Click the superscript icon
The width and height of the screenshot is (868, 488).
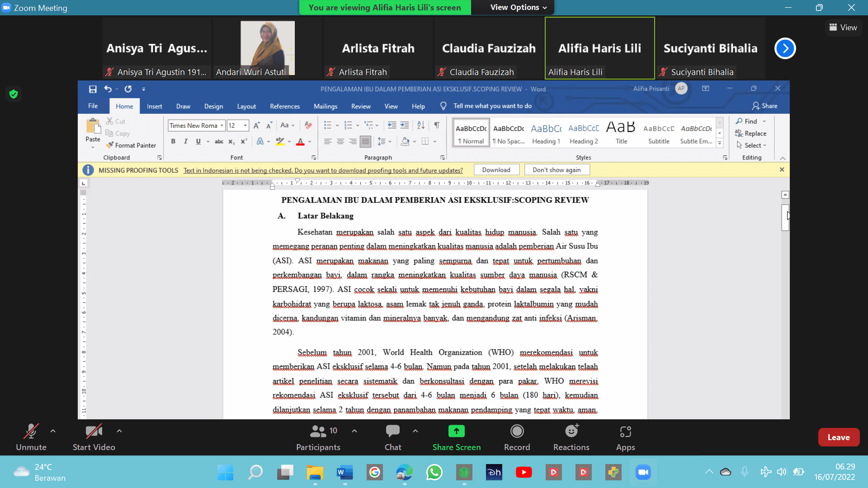click(244, 141)
